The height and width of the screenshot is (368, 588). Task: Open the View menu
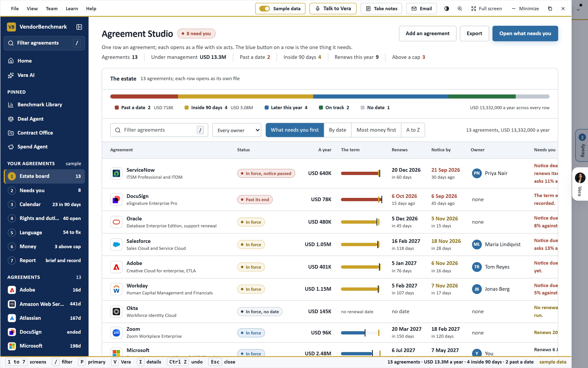[32, 9]
